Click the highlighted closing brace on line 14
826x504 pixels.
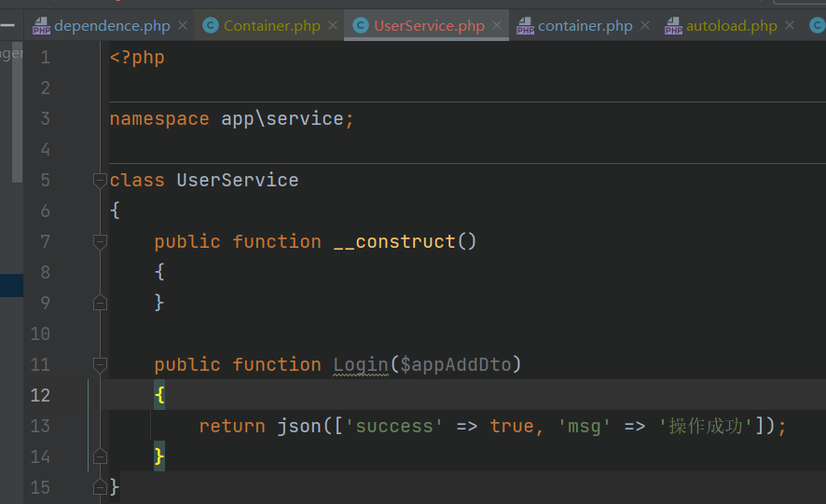click(x=159, y=456)
